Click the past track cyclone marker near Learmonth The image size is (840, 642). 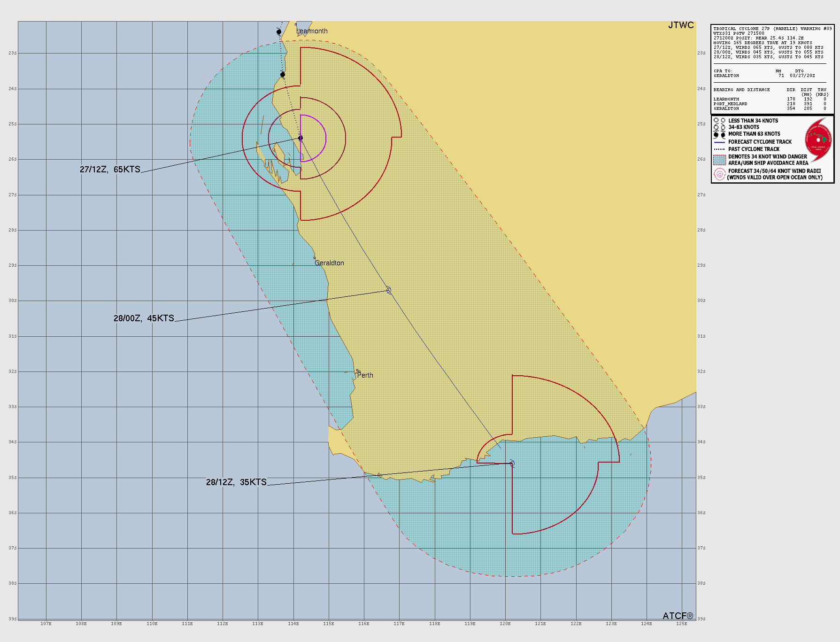coord(279,32)
